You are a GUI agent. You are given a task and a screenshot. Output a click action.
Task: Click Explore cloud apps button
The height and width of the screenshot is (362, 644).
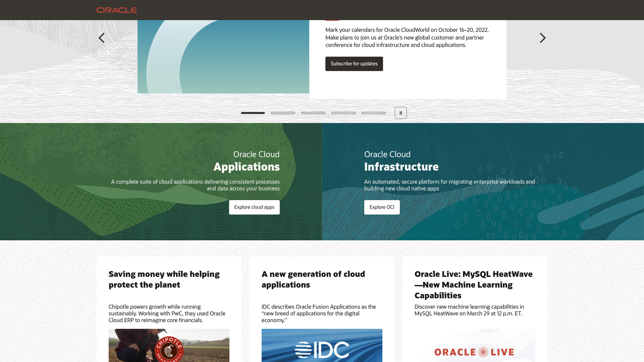(254, 207)
